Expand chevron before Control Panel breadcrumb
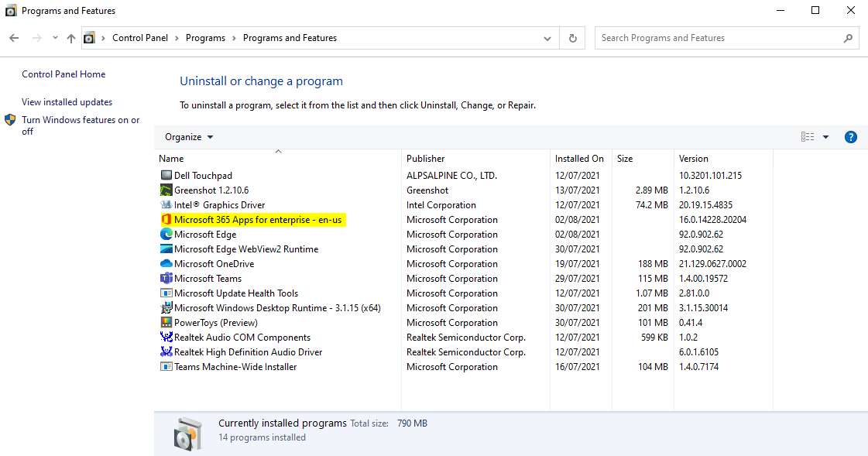The height and width of the screenshot is (456, 868). [103, 38]
